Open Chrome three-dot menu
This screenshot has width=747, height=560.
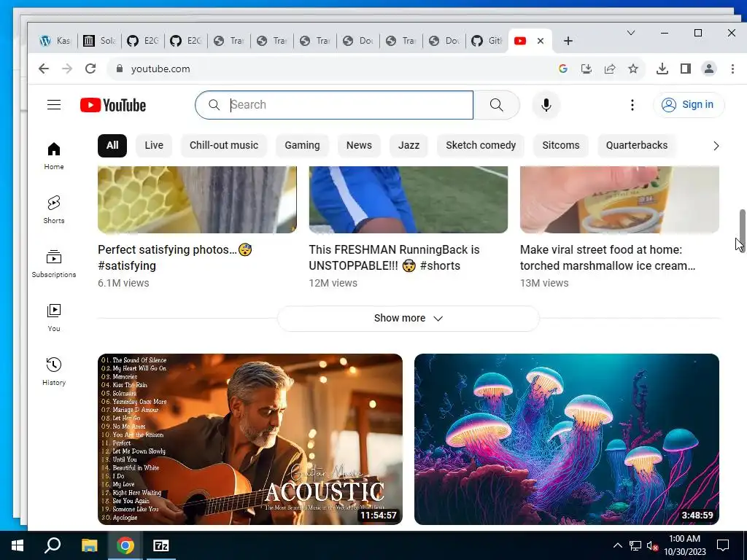(x=732, y=69)
